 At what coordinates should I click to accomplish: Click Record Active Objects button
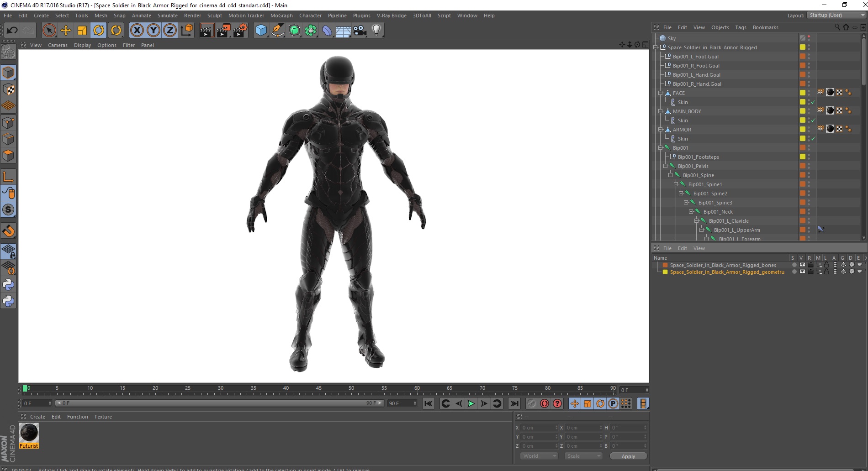[x=531, y=403]
